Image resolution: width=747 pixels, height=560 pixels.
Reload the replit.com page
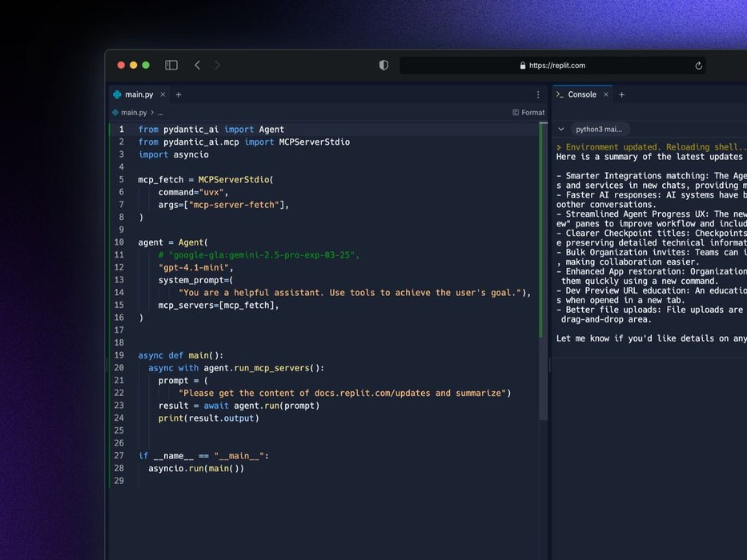coord(698,66)
